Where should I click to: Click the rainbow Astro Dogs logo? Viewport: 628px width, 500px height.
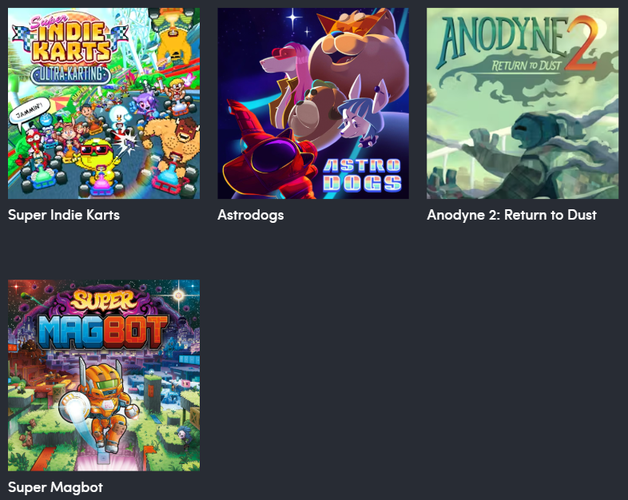[362, 174]
